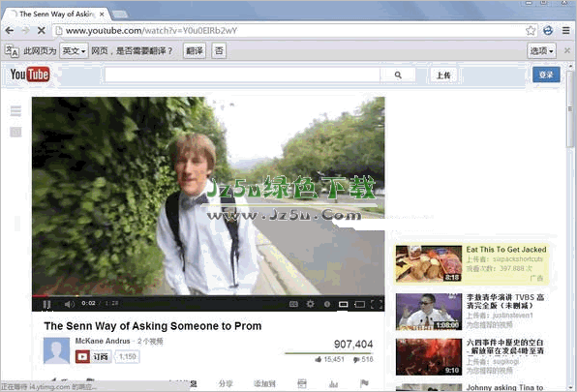The image size is (577, 392).
Task: Open a new browser tab
Action: click(120, 15)
